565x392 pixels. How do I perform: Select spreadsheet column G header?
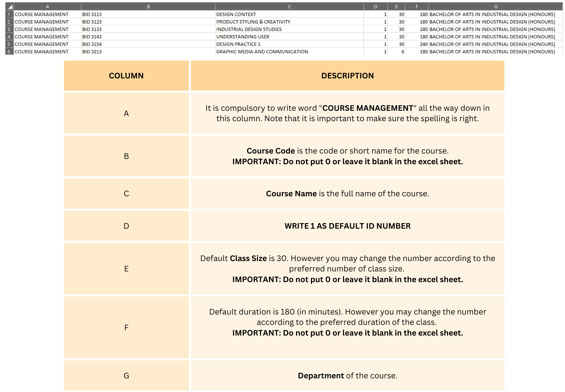(x=495, y=7)
